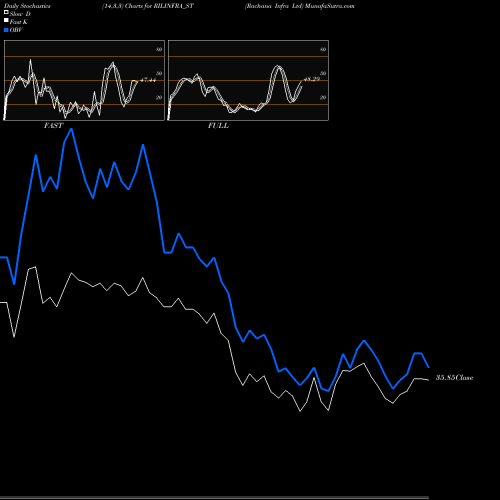The width and height of the screenshot is (500, 500).
Task: Click the '50' level label in FULL chart
Action: (323, 73)
